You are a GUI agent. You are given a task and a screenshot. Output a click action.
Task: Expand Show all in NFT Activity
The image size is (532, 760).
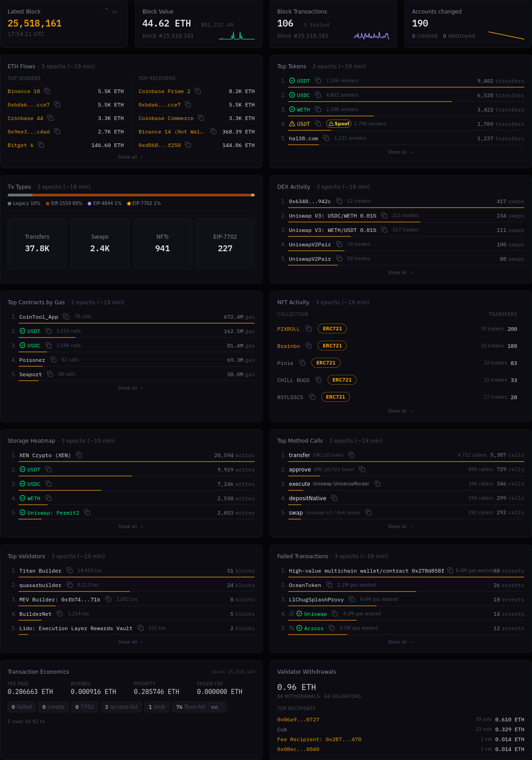pos(400,411)
